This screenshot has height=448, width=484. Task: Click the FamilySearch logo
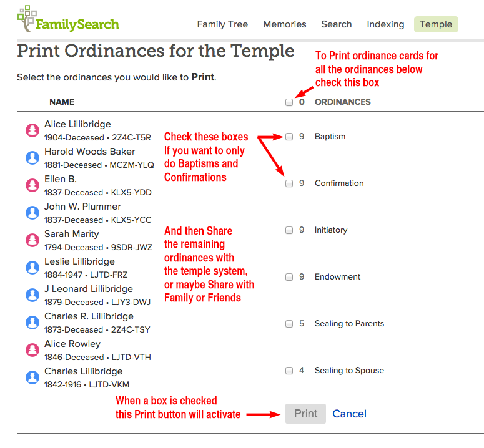(68, 19)
